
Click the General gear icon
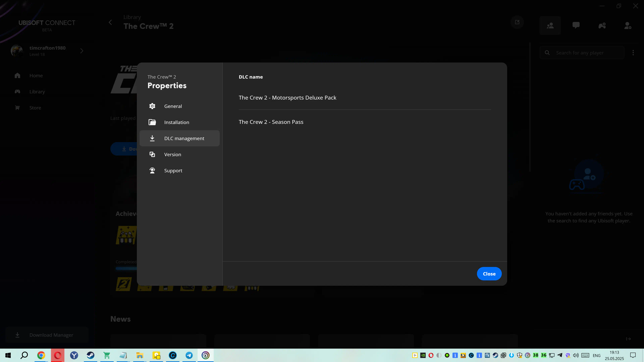(x=152, y=106)
